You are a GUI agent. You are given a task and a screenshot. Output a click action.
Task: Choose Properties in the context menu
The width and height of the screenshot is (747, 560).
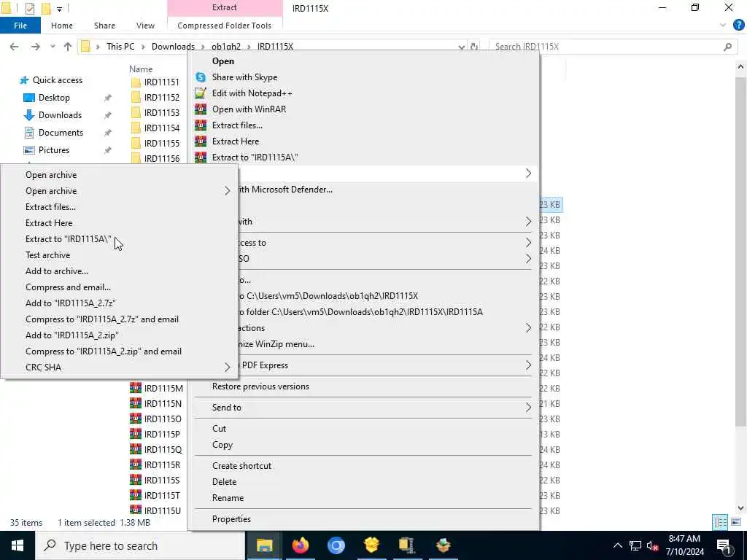[231, 519]
